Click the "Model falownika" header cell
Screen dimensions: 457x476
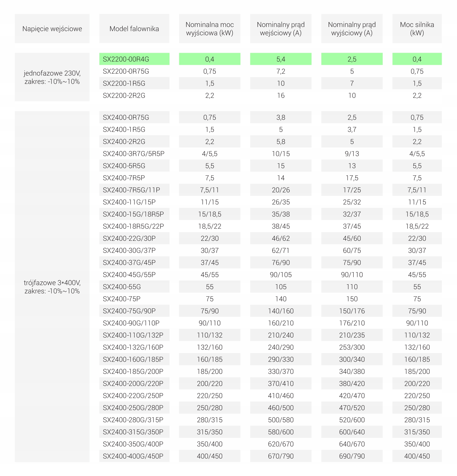coord(134,29)
